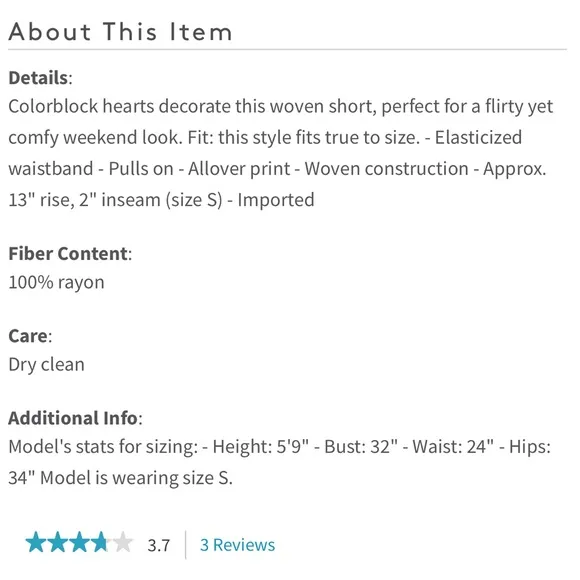Click the Elasticized waistband feature text
This screenshot has width=580, height=580.
coord(265,153)
